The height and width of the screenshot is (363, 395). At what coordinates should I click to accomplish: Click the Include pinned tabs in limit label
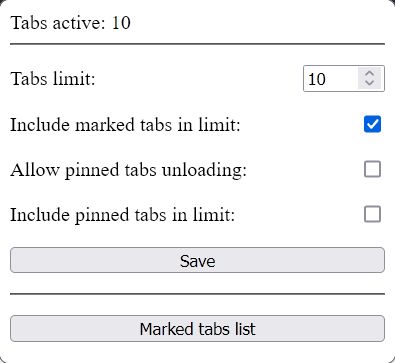click(x=123, y=215)
